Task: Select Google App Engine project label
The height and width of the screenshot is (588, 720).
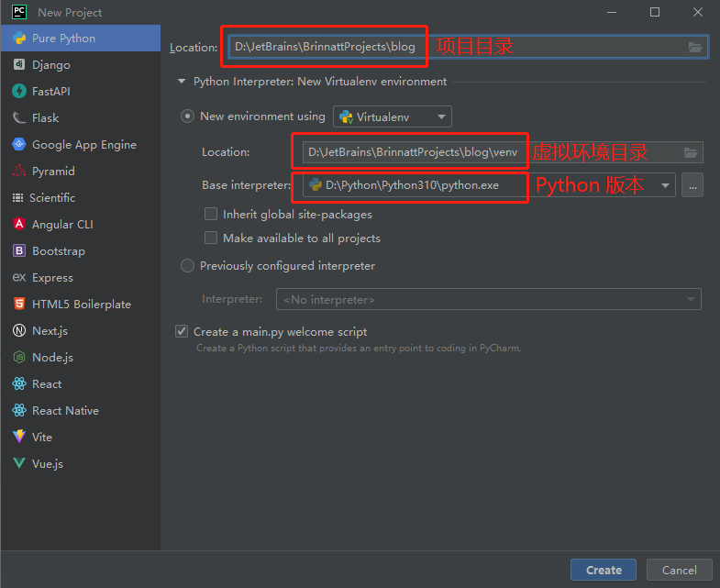Action: tap(84, 145)
